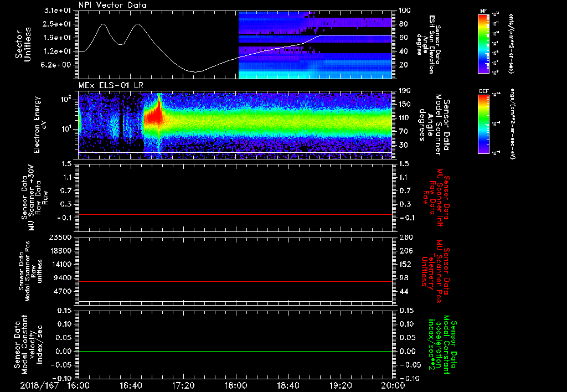Click the DEF color scale bar
567x392 pixels.
click(483, 124)
